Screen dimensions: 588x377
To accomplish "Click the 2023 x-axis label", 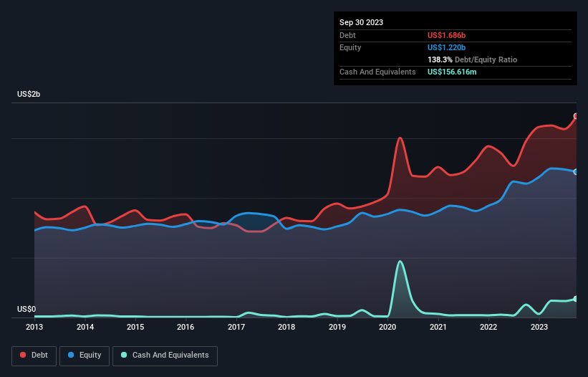I will (x=539, y=327).
